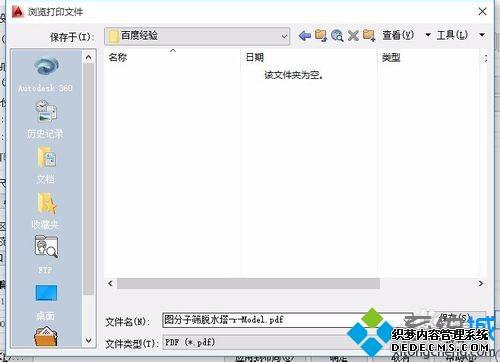Go back with the blue arrow icon
The image size is (500, 362).
(x=304, y=35)
